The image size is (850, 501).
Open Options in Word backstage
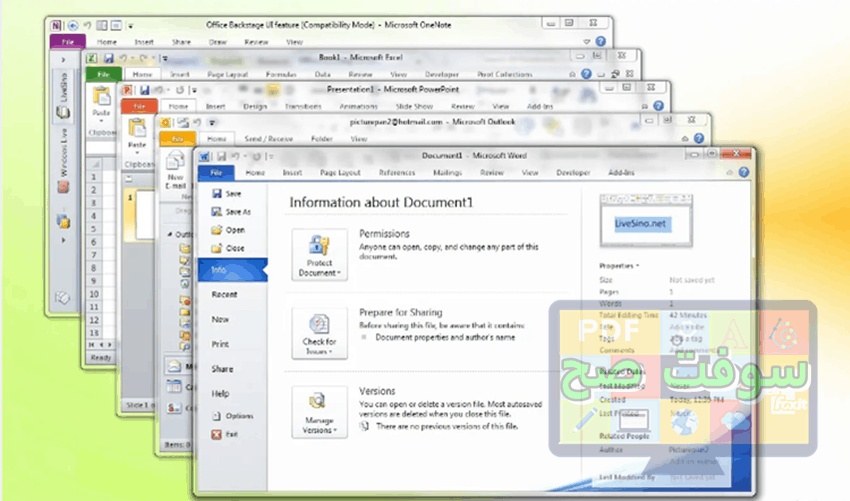click(x=233, y=416)
